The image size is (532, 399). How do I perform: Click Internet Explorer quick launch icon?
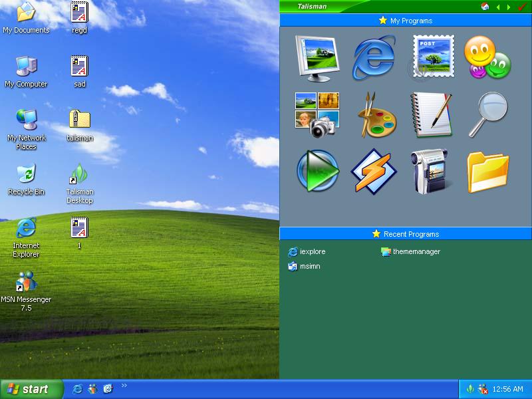[77, 389]
